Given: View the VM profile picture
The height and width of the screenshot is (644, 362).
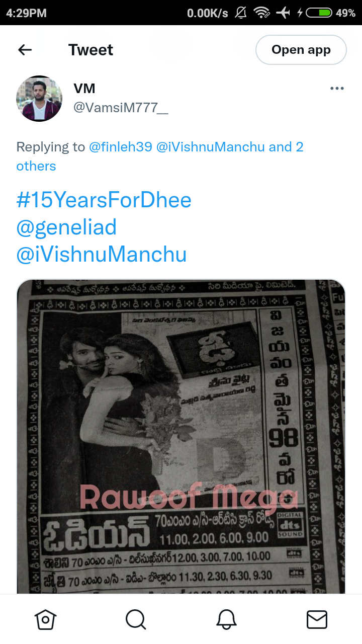Looking at the screenshot, I should pos(39,99).
